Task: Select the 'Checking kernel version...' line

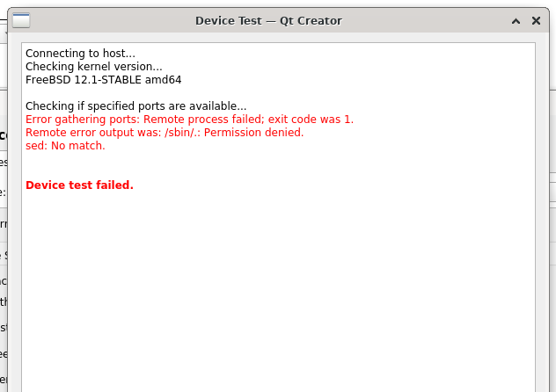Action: (94, 66)
